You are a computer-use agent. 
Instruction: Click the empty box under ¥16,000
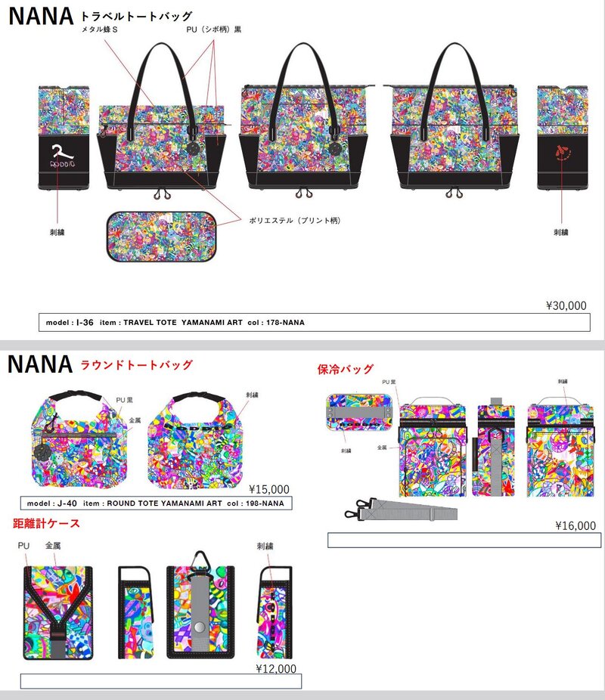pyautogui.click(x=464, y=540)
